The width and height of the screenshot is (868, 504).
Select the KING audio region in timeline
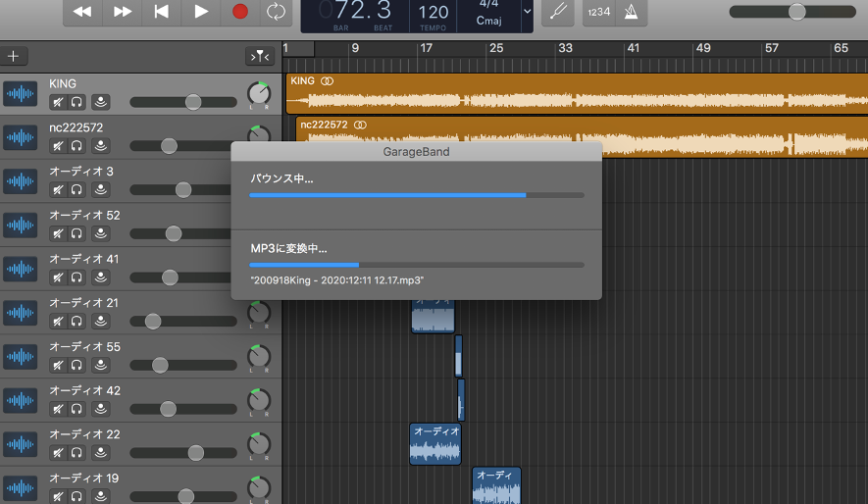point(577,94)
